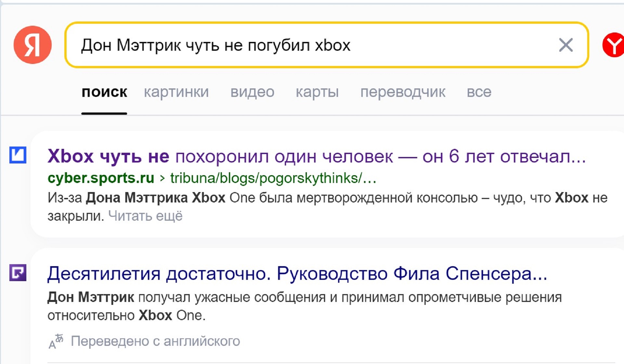Expand the все services menu

click(x=479, y=92)
